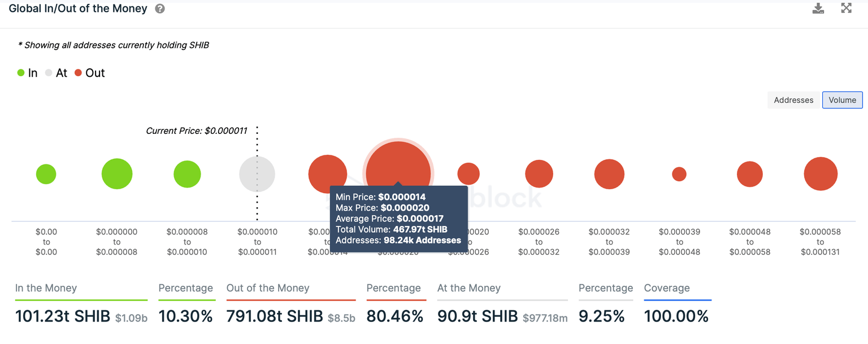The height and width of the screenshot is (344, 868).
Task: Select the Volume tab
Action: click(843, 99)
